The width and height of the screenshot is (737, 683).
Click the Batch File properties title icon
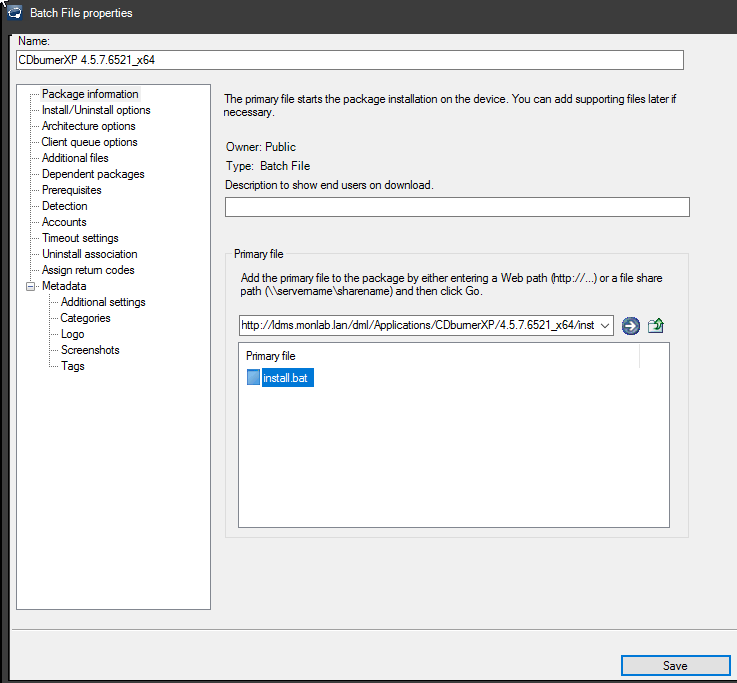[x=14, y=13]
